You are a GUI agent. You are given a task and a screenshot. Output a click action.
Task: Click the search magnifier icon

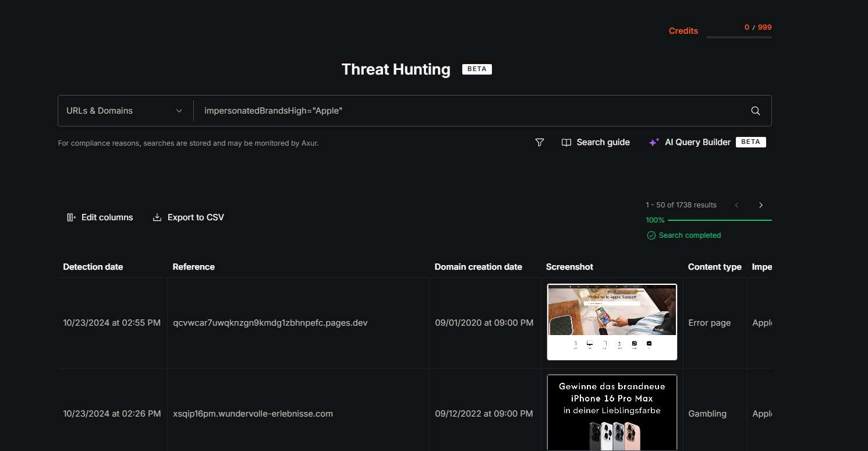[x=756, y=111]
